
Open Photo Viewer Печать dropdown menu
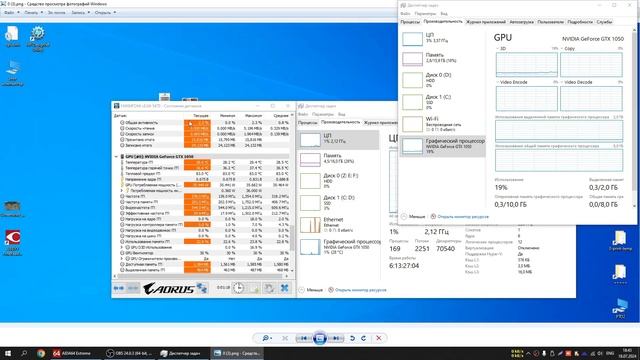click(33, 13)
